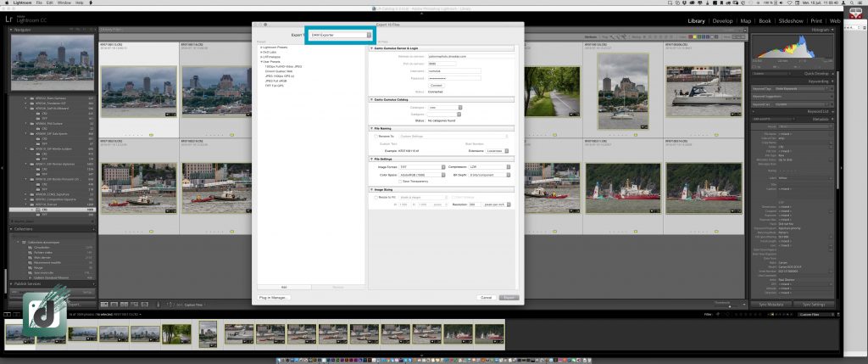Select the TIFF Full GPS preset
This screenshot has width=868, height=364.
[x=275, y=86]
